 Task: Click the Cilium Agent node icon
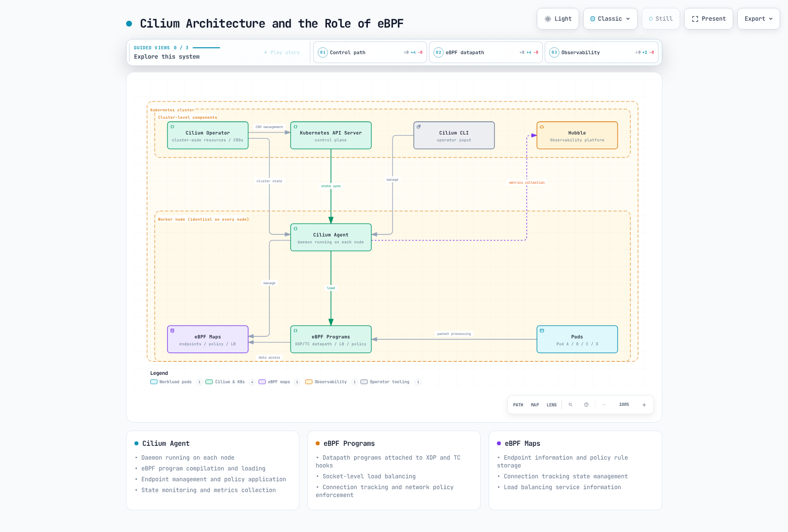(x=295, y=229)
